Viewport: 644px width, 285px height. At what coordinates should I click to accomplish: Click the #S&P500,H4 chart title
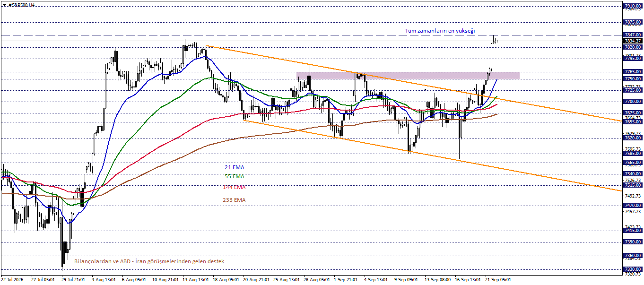(22, 4)
